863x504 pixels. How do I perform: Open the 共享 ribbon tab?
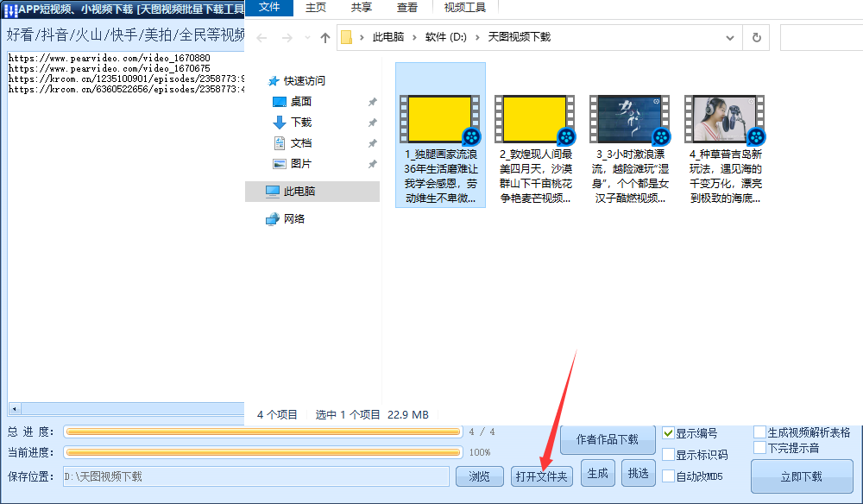click(x=362, y=7)
